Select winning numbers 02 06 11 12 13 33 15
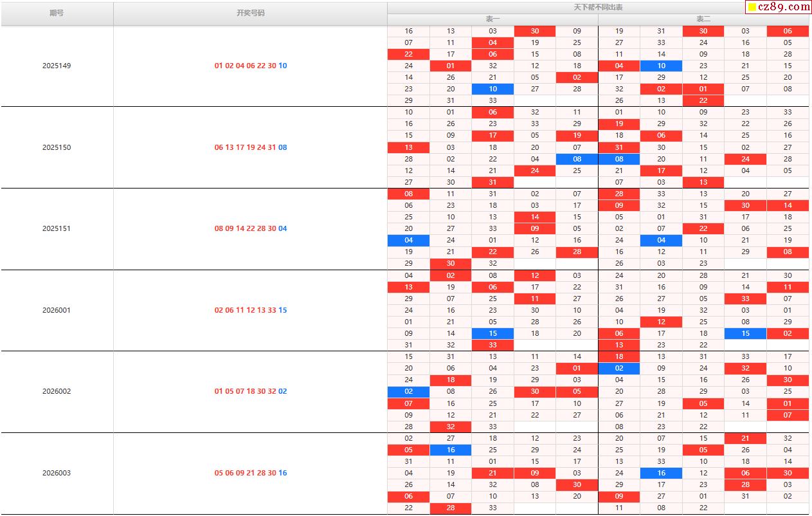This screenshot has width=812, height=516. point(250,310)
